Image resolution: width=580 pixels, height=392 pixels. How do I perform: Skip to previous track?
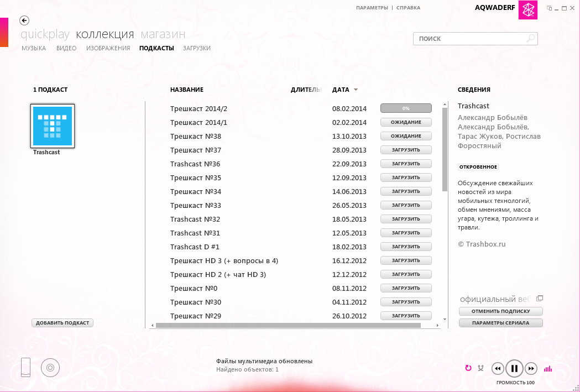pyautogui.click(x=498, y=368)
